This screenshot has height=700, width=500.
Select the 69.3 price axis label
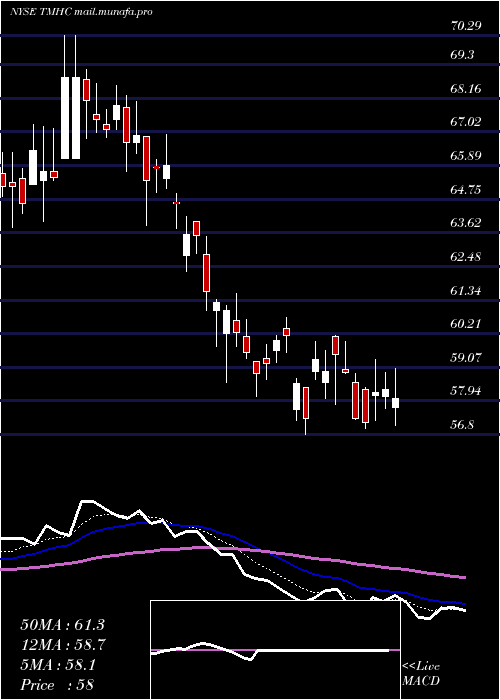[463, 55]
